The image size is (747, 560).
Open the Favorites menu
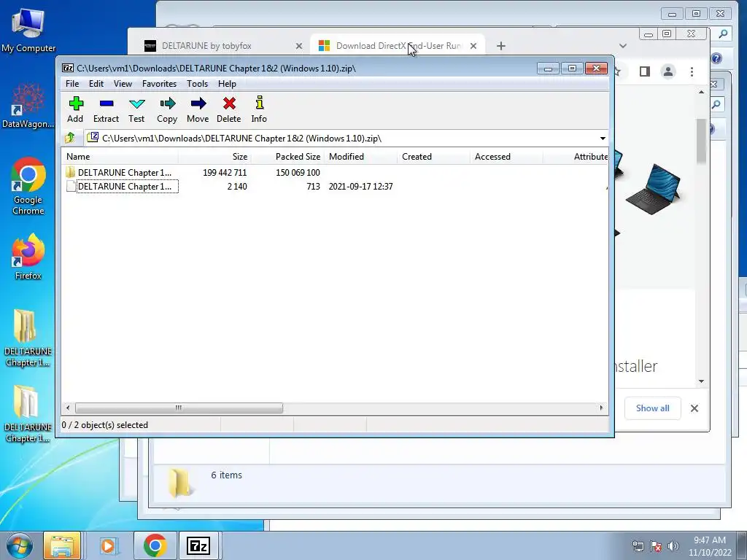159,84
